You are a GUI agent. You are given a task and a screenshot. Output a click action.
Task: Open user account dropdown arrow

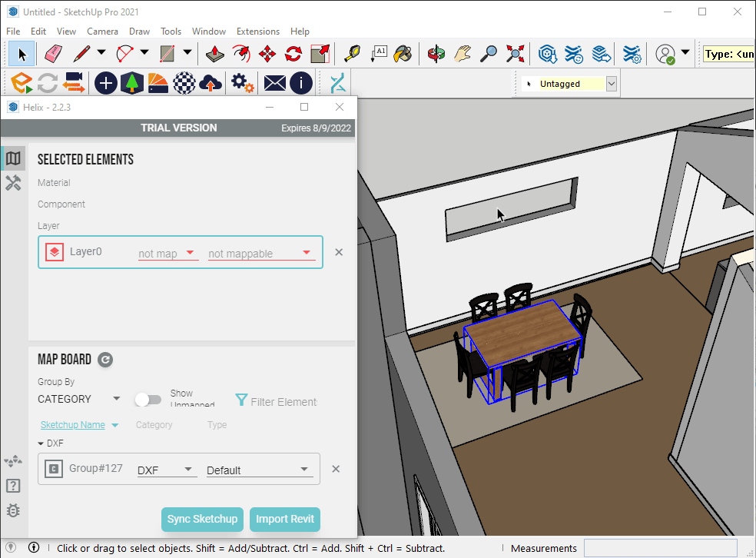(x=685, y=52)
